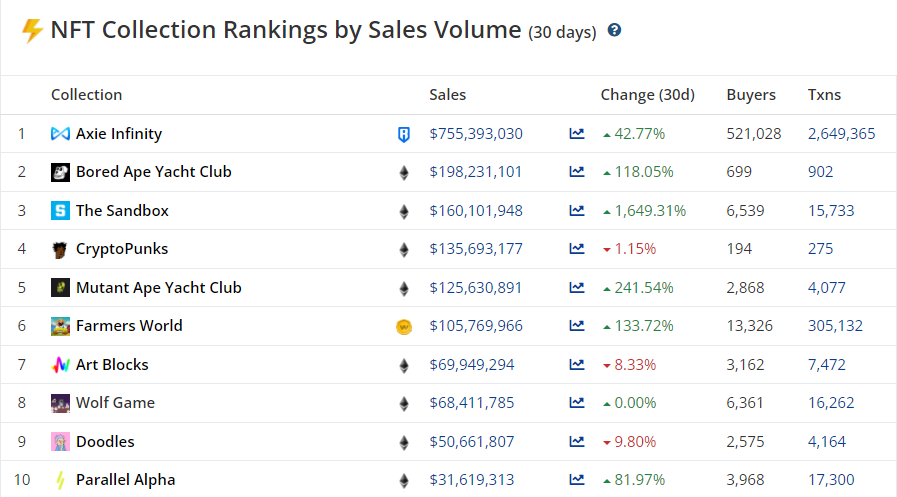Click the WAX chain icon for Farmers World
Viewport: 897px width, 497px height.
point(404,326)
